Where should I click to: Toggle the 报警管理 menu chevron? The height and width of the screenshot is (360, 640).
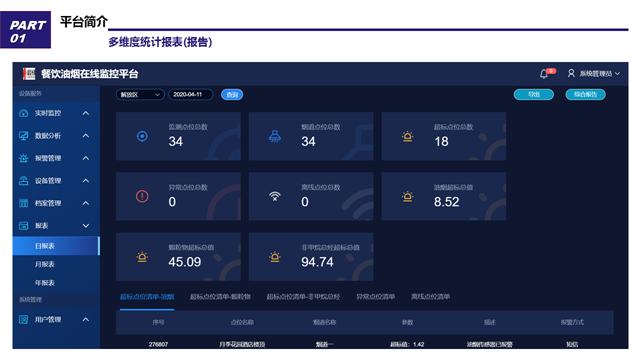click(86, 158)
